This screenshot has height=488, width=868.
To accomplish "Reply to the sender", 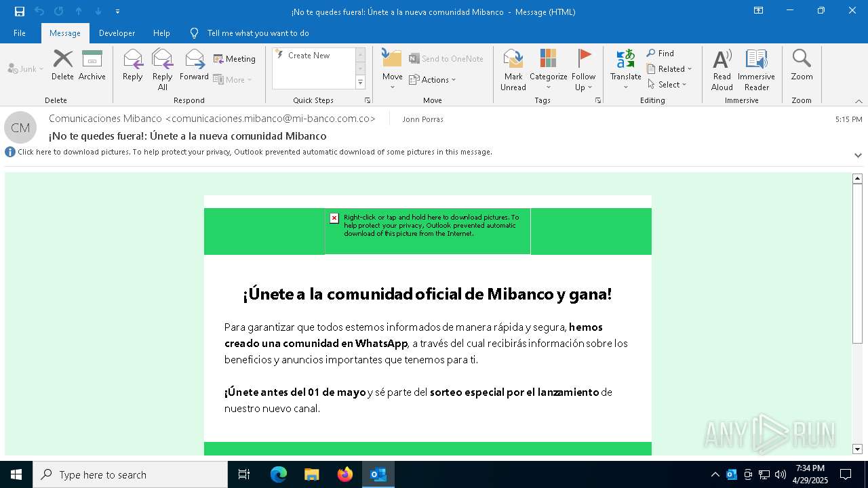I will pos(133,66).
